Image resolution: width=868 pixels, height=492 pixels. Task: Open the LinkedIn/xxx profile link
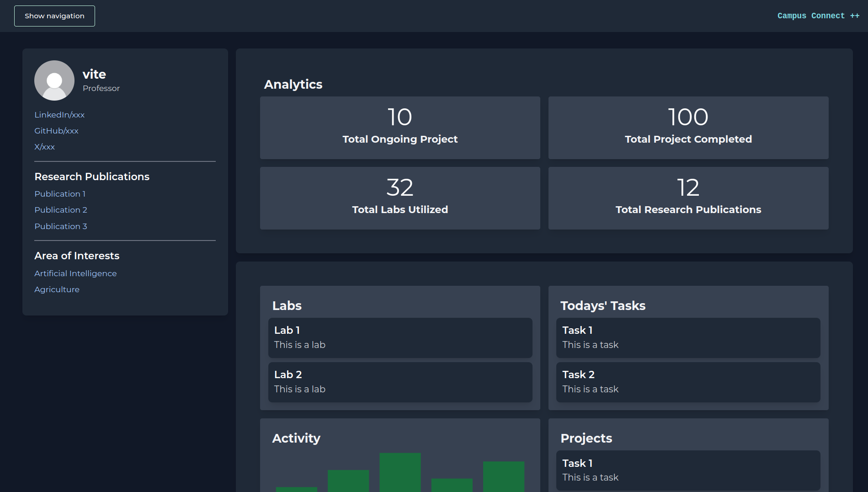59,115
